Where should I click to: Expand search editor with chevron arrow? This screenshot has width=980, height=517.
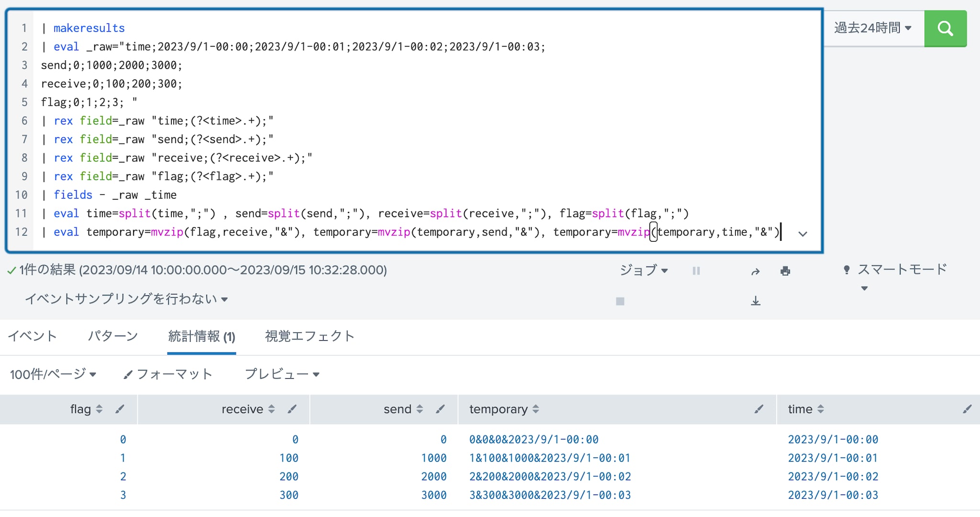pos(802,234)
